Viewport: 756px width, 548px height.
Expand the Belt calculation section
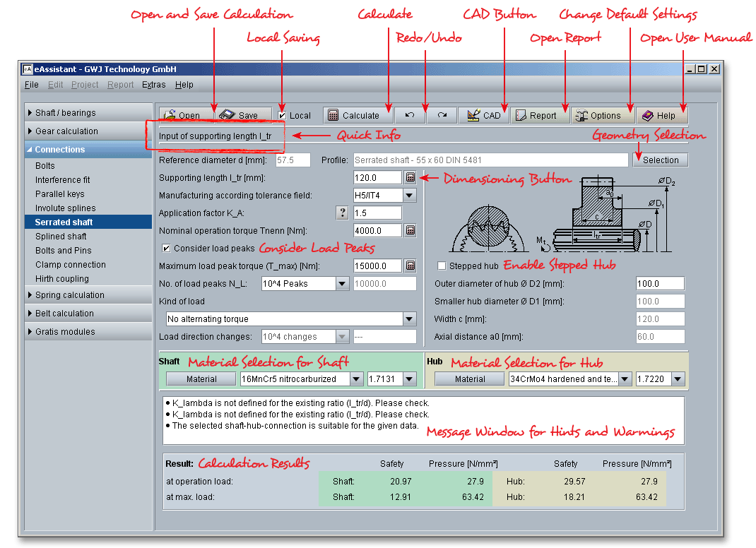[x=88, y=313]
